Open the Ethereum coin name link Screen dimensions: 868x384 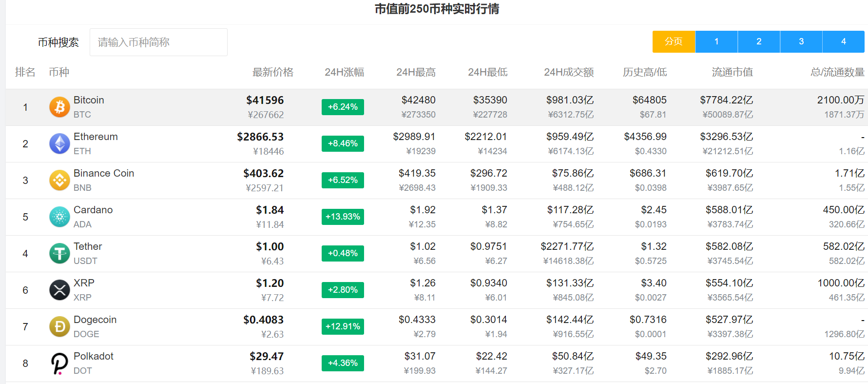tap(96, 137)
